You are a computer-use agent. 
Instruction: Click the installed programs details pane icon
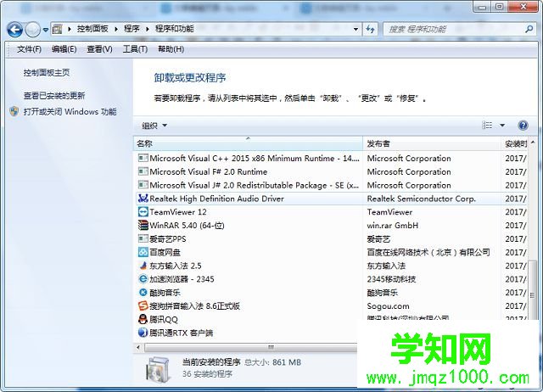(159, 369)
